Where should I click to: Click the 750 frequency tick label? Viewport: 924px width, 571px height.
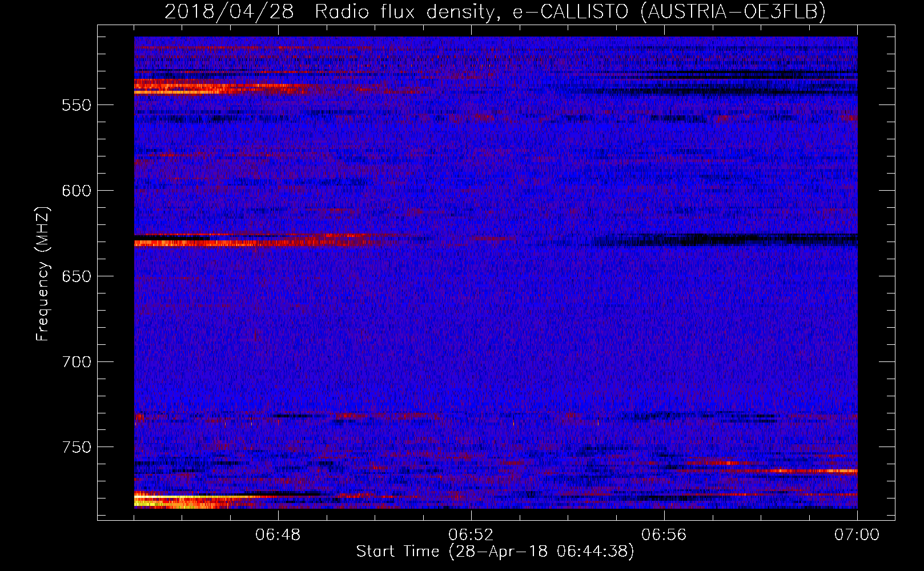77,447
